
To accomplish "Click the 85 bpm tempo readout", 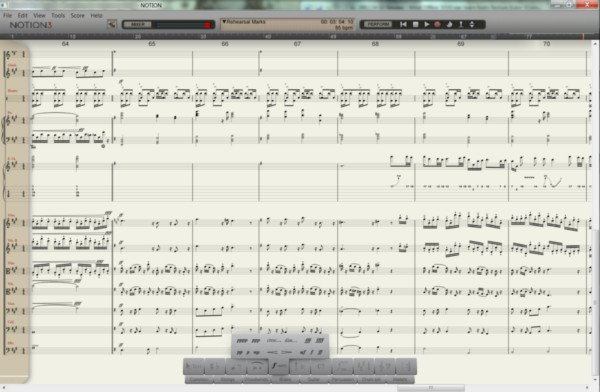I will point(344,28).
